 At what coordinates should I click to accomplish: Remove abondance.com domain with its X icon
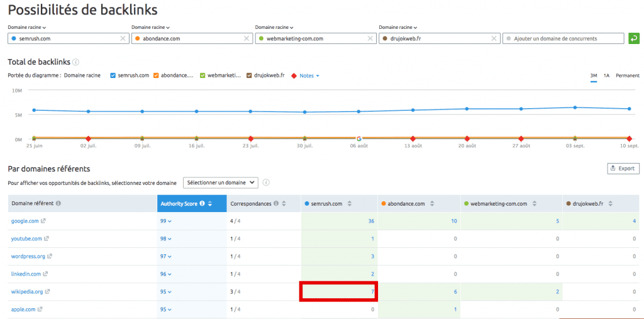tap(247, 38)
